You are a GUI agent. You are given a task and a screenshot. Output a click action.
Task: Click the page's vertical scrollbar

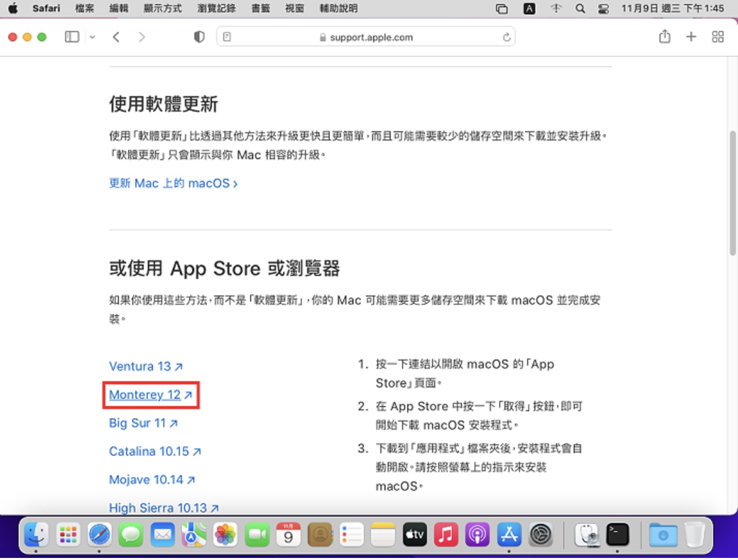[x=732, y=193]
